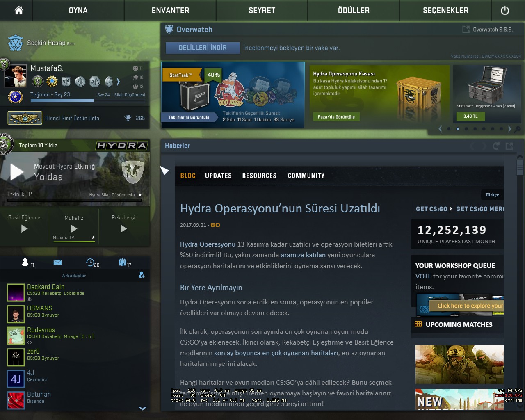Click the Teğmen rank emblem icon
The image size is (525, 420).
coord(16,97)
